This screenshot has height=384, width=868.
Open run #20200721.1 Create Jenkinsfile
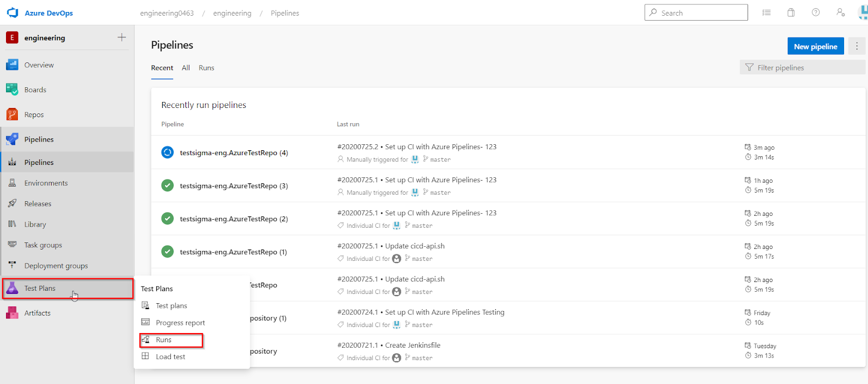[x=388, y=345]
